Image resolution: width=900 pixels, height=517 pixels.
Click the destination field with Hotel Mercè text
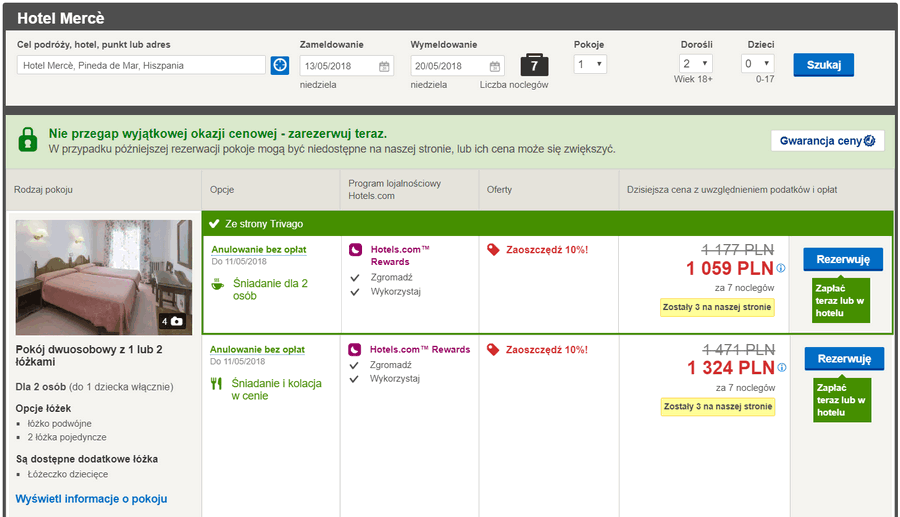tap(141, 65)
